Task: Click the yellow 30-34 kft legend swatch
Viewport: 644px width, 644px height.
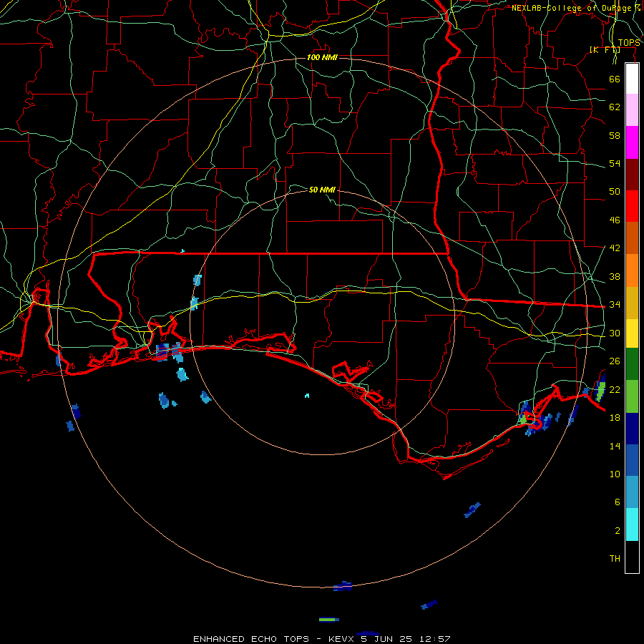Action: point(632,333)
